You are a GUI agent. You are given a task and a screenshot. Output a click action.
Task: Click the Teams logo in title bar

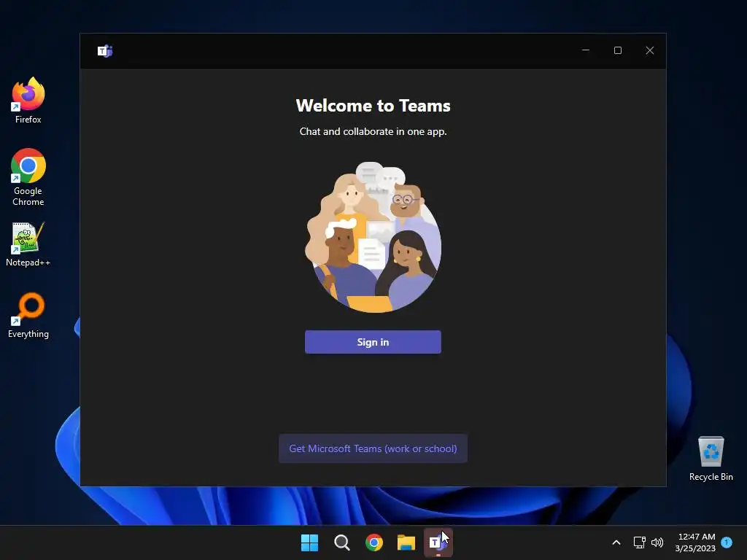point(105,50)
